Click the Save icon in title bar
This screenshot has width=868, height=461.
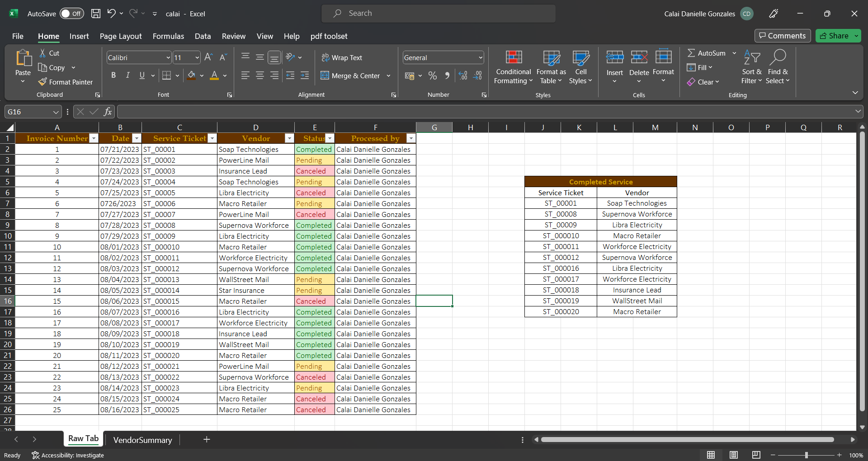point(96,14)
